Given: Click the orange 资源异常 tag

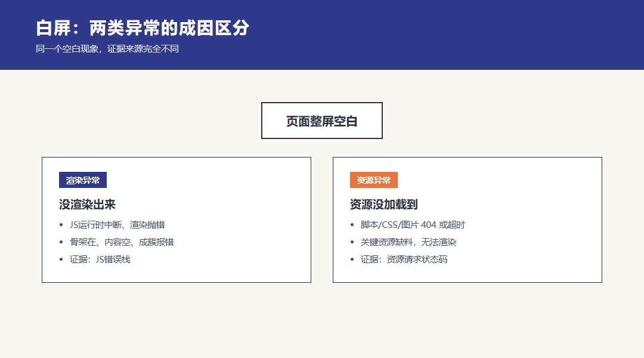Looking at the screenshot, I should (x=374, y=180).
